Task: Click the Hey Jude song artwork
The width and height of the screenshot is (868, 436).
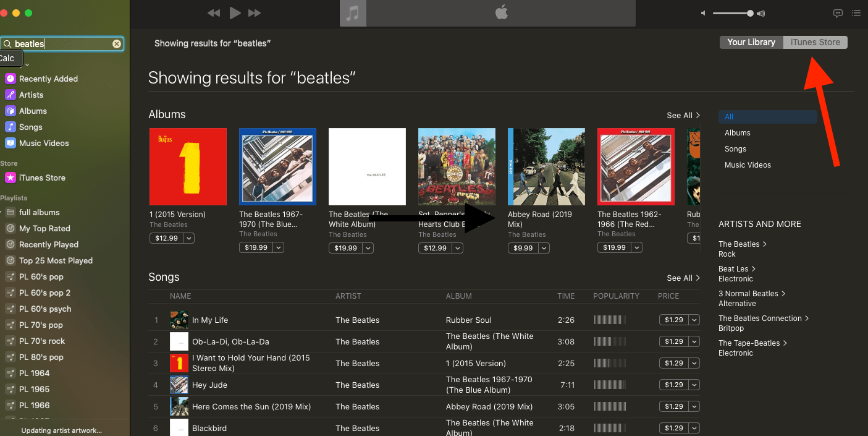Action: click(179, 385)
